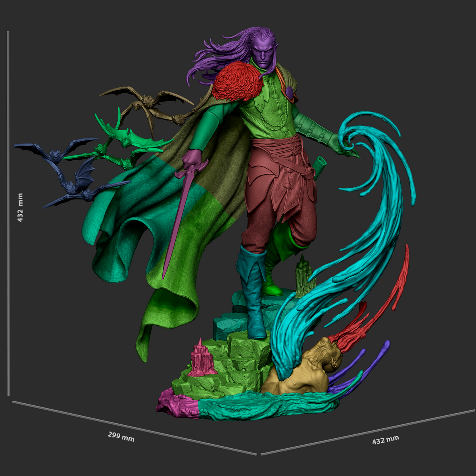
Task: Select the red fur shoulder piece
Action: (237, 82)
